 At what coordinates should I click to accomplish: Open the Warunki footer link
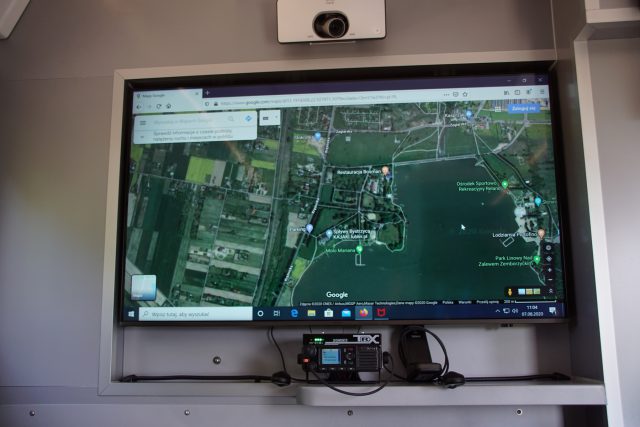click(x=465, y=302)
